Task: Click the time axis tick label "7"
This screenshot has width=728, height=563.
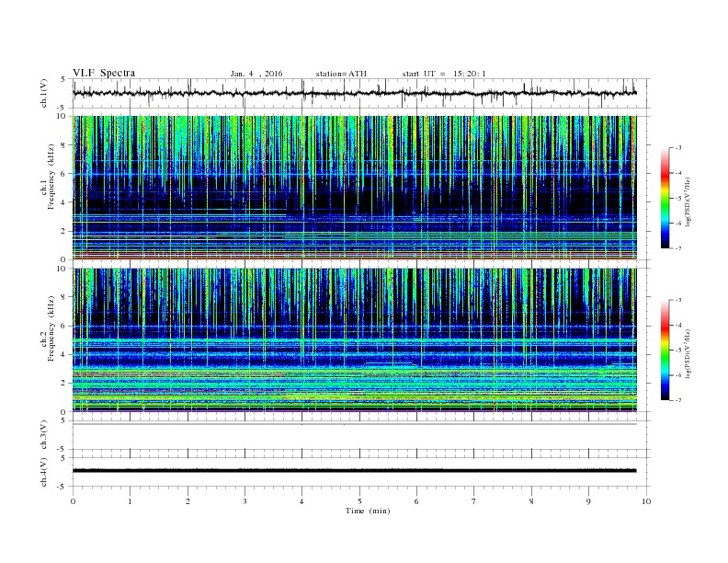Action: coord(474,501)
